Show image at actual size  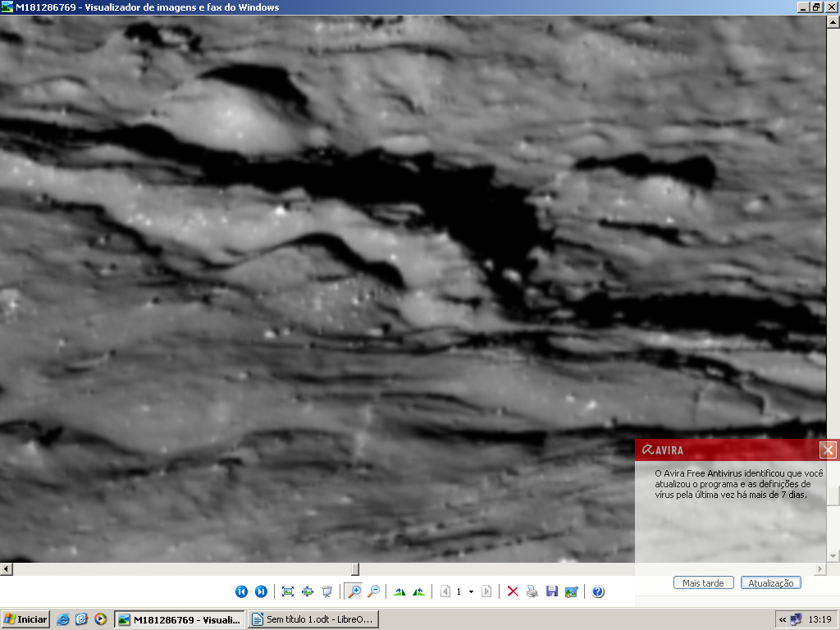308,591
